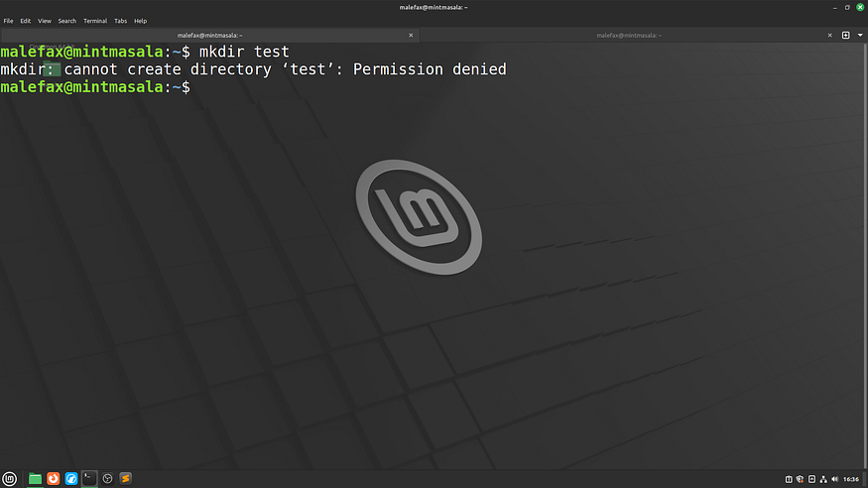Close the first terminal tab
Viewport: 868px width, 488px height.
[x=411, y=36]
